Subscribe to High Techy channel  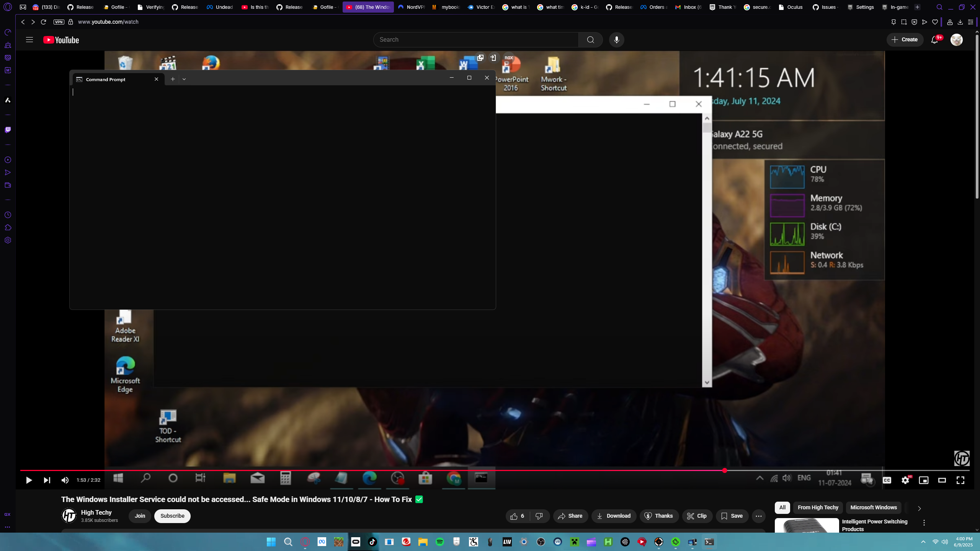click(172, 516)
